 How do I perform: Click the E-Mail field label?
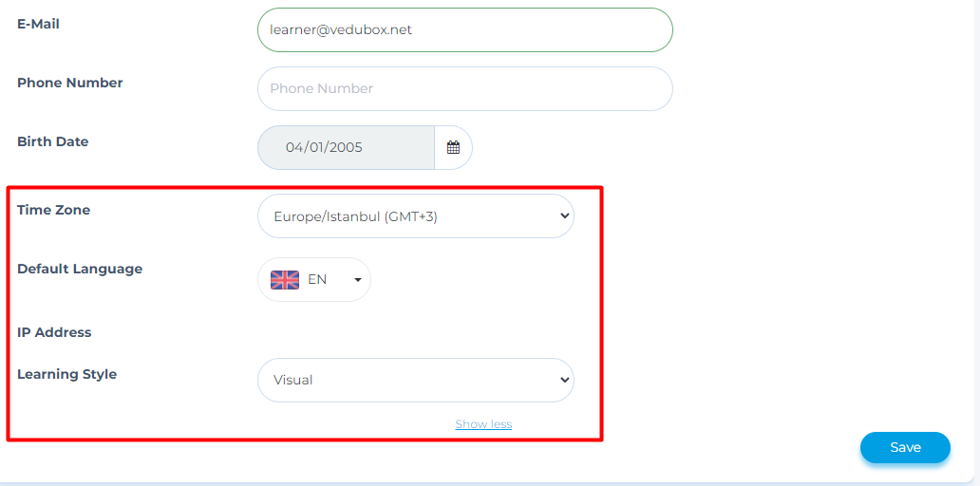click(x=38, y=24)
